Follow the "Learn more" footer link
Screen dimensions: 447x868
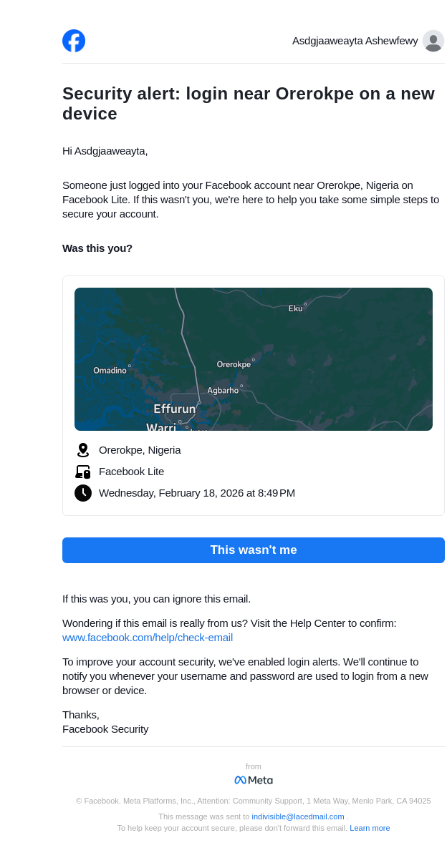click(370, 828)
